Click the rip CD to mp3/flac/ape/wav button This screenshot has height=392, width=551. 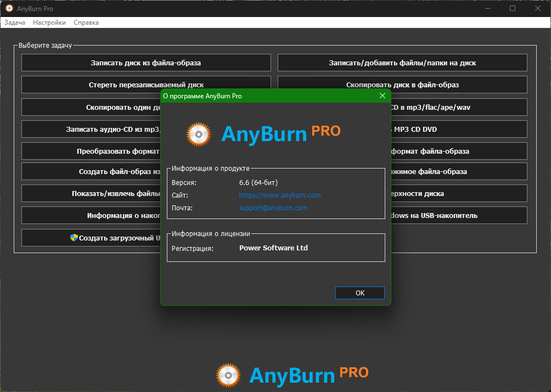(x=459, y=107)
